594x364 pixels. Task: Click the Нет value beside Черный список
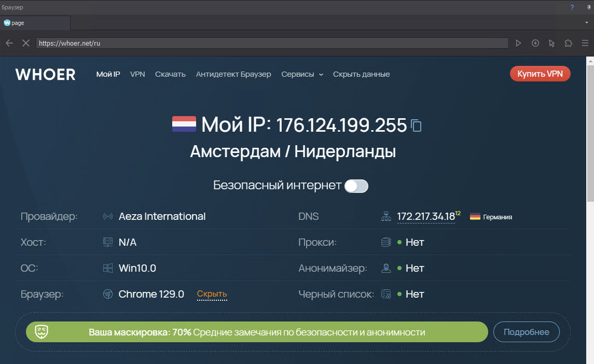415,294
